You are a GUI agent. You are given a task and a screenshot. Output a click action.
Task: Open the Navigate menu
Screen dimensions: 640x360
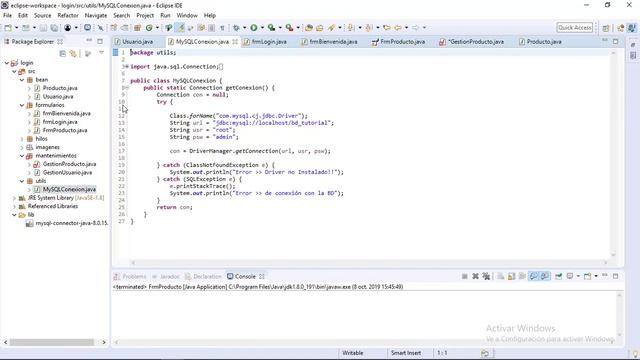(x=96, y=16)
